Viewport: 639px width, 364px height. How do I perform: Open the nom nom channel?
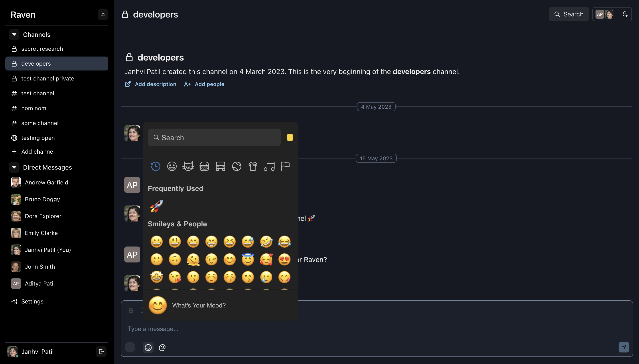(x=33, y=108)
